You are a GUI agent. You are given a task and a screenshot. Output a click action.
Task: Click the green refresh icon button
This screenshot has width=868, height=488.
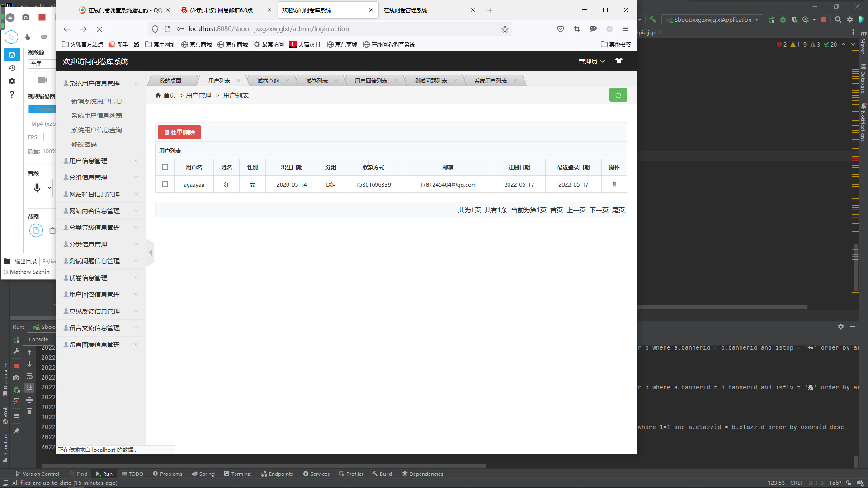[618, 95]
